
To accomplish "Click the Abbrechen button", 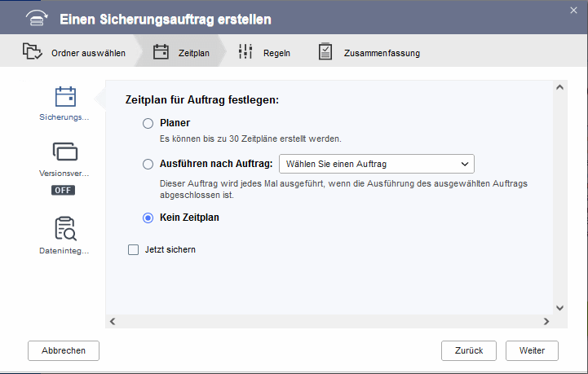I will click(64, 350).
